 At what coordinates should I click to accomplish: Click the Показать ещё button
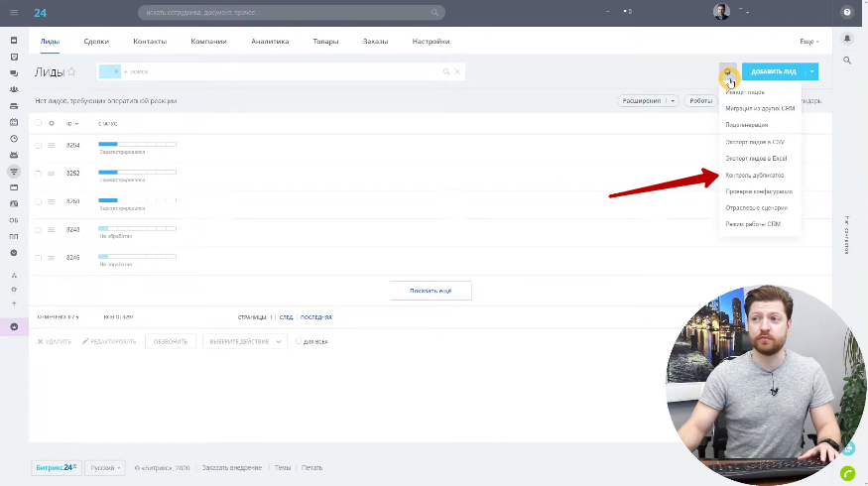431,291
